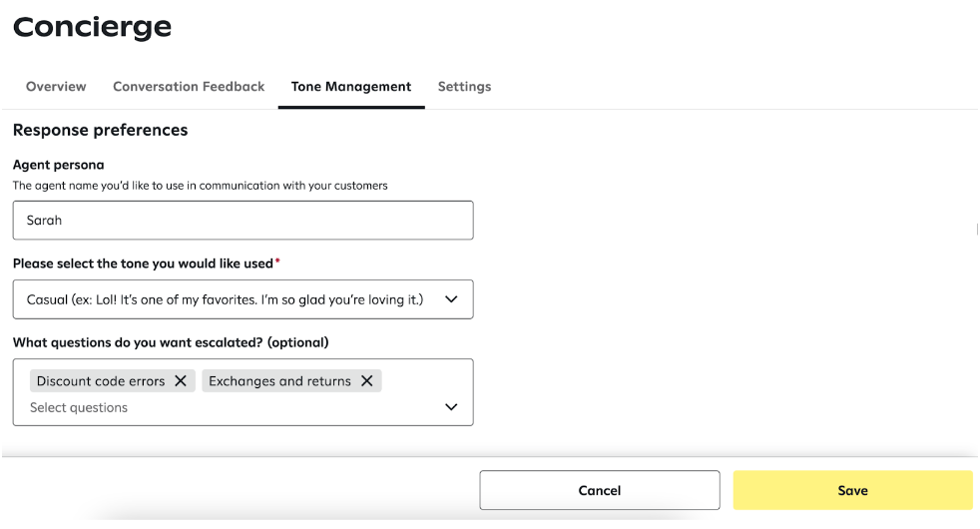Switch to the Overview tab
The height and width of the screenshot is (529, 980).
[x=56, y=87]
